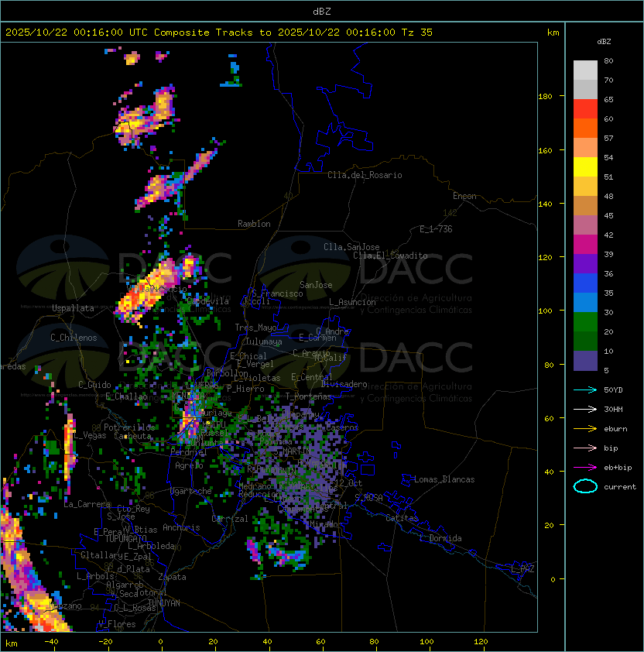Screen dimensions: 644x652
Task: Pick the gray swatch between 70 and 65
Action: [585, 89]
